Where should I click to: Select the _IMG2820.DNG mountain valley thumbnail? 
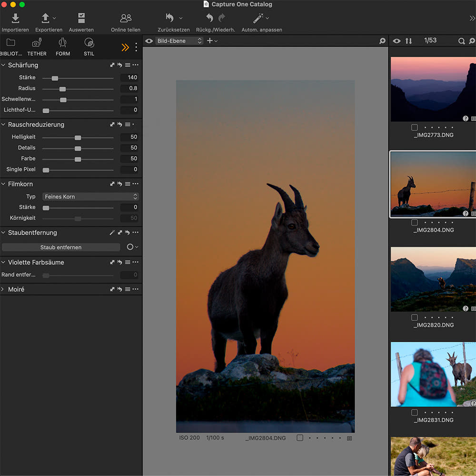point(433,279)
